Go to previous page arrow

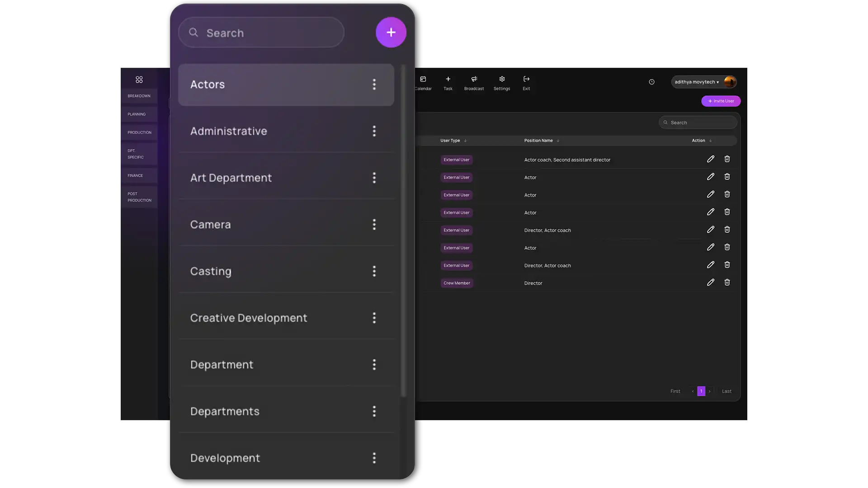693,391
